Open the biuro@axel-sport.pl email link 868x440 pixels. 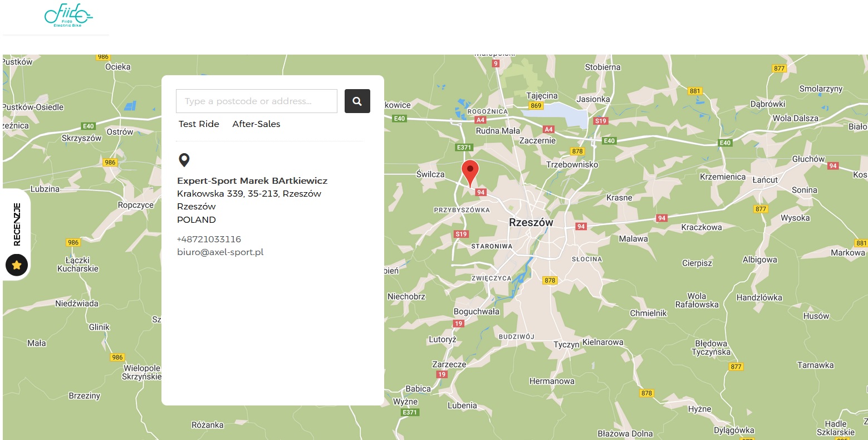(220, 252)
